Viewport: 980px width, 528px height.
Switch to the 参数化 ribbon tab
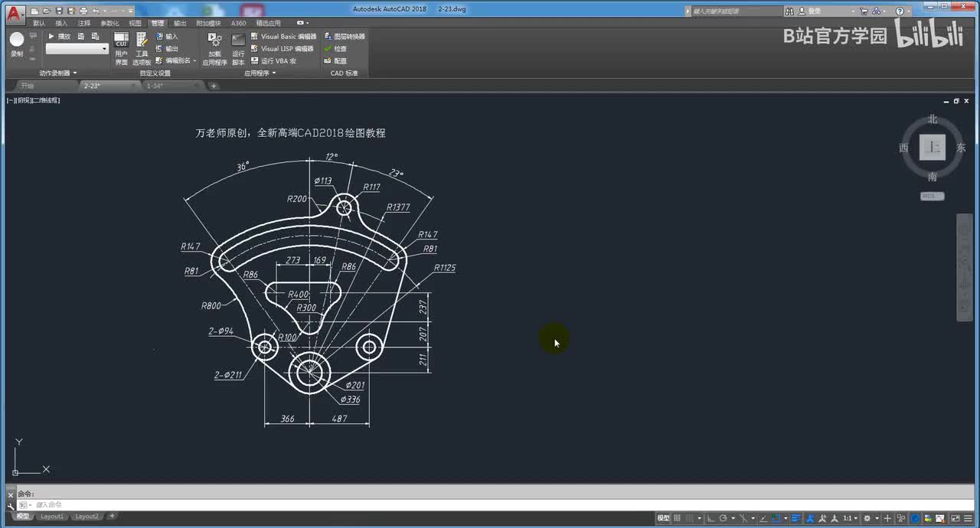(109, 23)
